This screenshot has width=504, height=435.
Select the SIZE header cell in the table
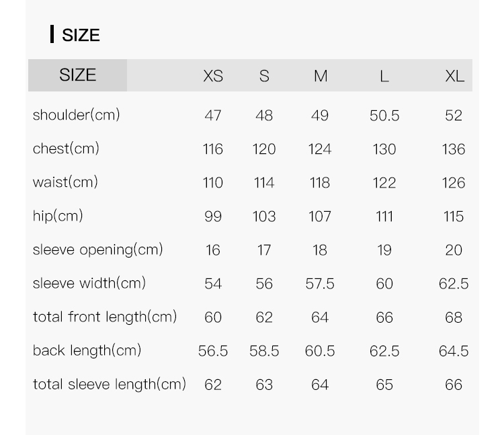click(x=77, y=75)
